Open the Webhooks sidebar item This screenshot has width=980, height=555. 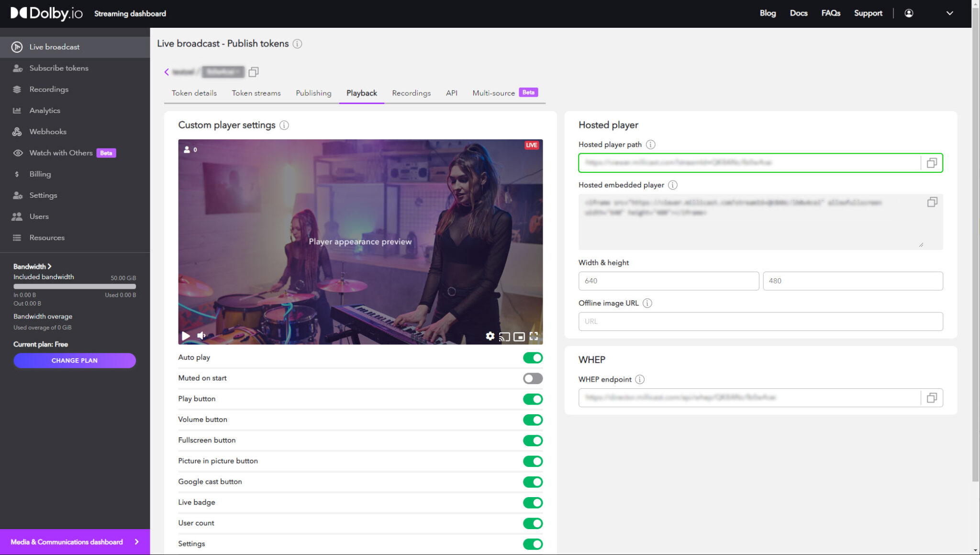click(48, 132)
